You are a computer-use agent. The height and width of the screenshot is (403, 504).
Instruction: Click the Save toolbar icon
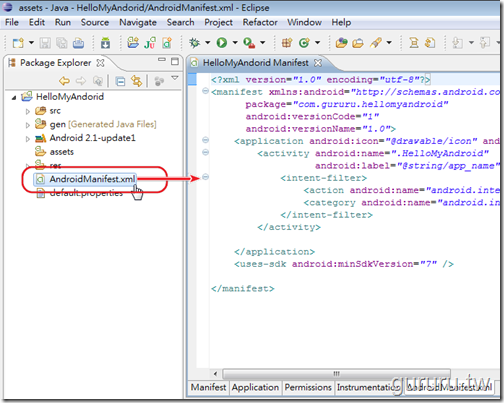pos(45,43)
